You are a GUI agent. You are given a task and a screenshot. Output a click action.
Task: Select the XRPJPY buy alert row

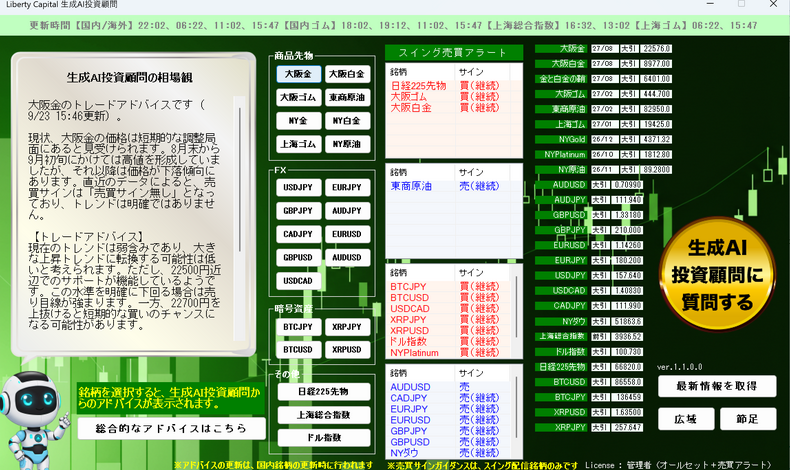pyautogui.click(x=449, y=320)
